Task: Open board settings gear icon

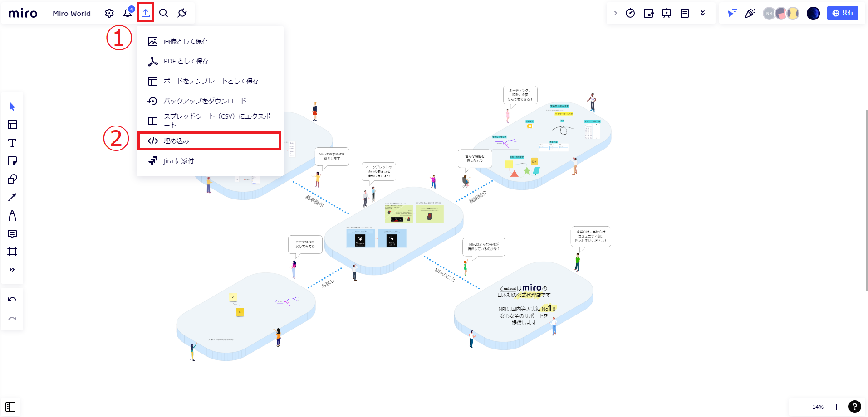Action: (x=109, y=13)
